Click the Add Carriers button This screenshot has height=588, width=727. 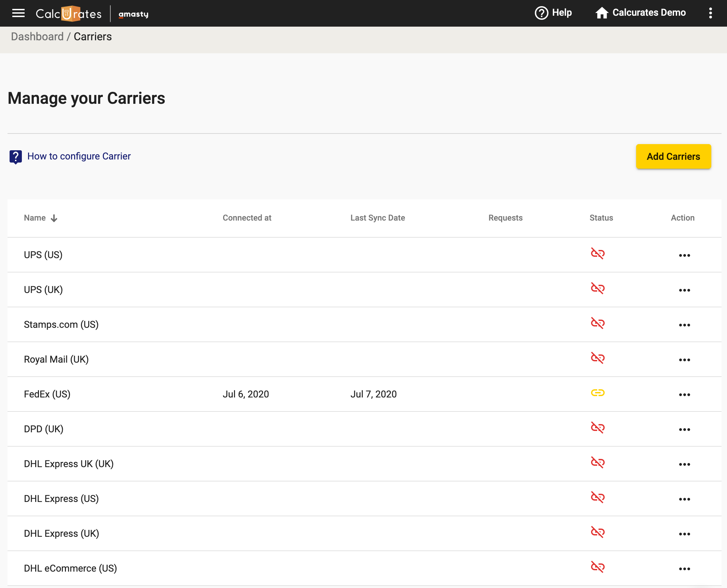pyautogui.click(x=673, y=156)
